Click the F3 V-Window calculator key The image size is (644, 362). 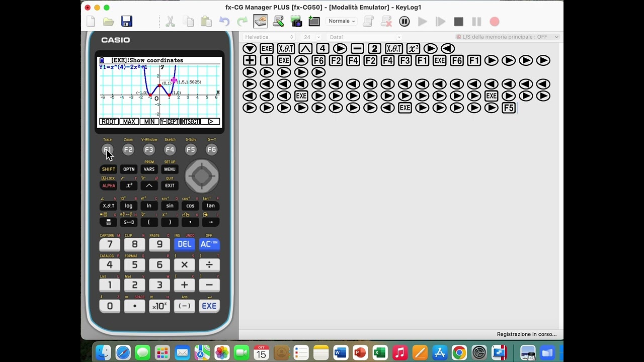tap(149, 149)
